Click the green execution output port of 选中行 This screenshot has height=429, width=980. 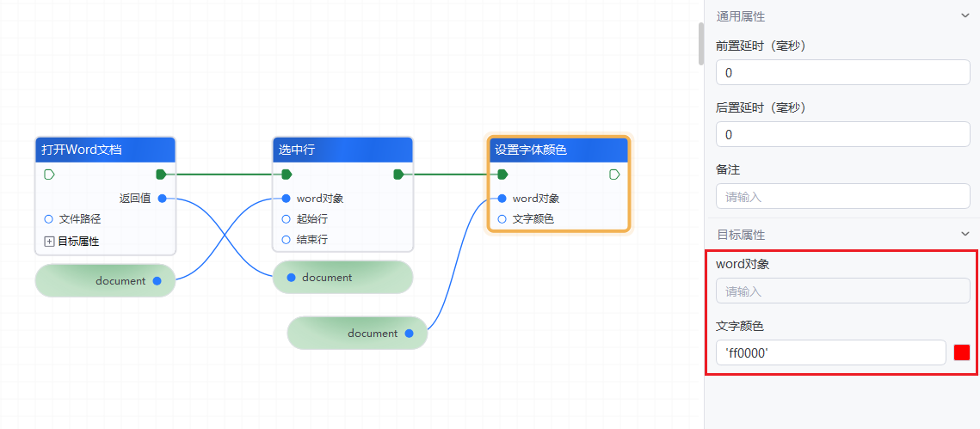click(x=398, y=175)
